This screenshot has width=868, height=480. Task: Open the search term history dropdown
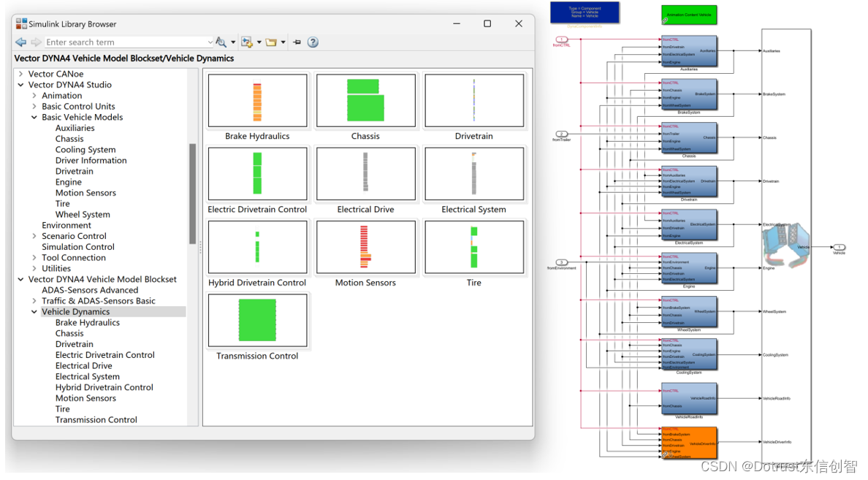(x=210, y=42)
